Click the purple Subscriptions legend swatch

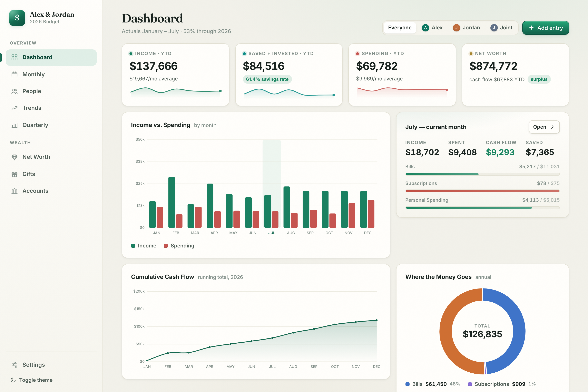click(x=470, y=384)
